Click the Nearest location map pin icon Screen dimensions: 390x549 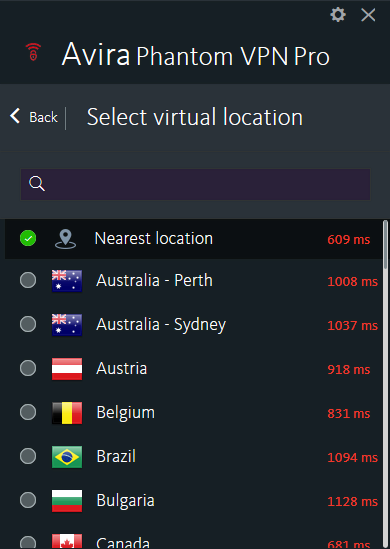pos(65,239)
